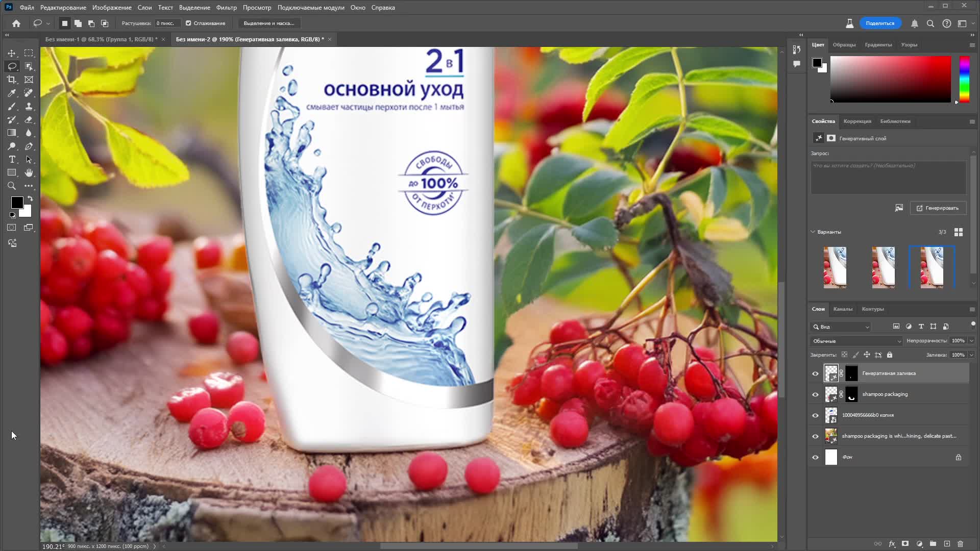Click the hue spectrum slider strip
980x551 pixels.
click(964, 79)
